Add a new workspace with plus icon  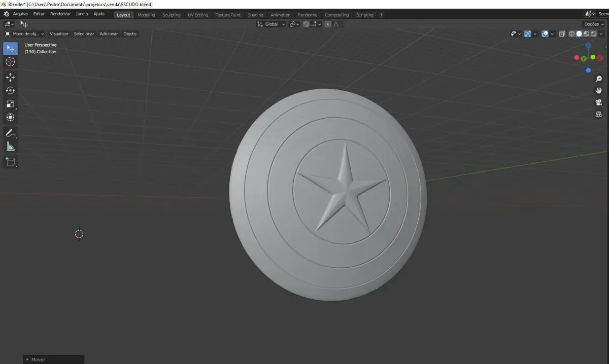point(382,15)
